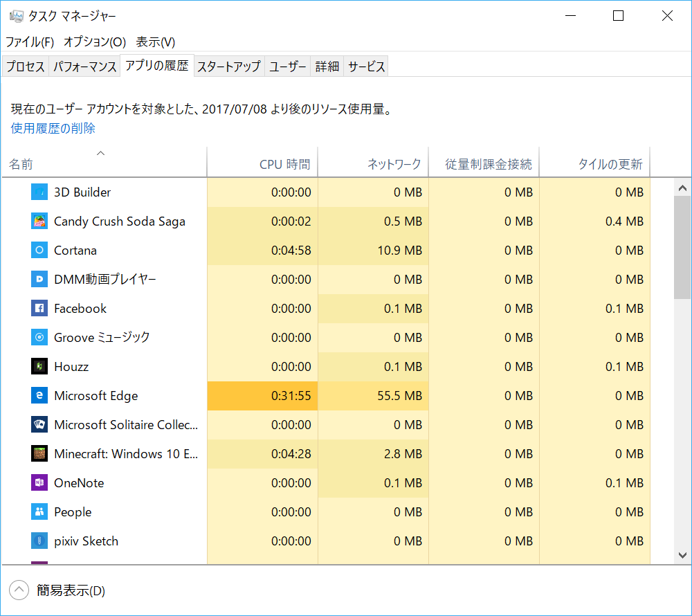Click the 使用履歴の削除 link
Viewport: 692px width, 616px height.
(53, 129)
